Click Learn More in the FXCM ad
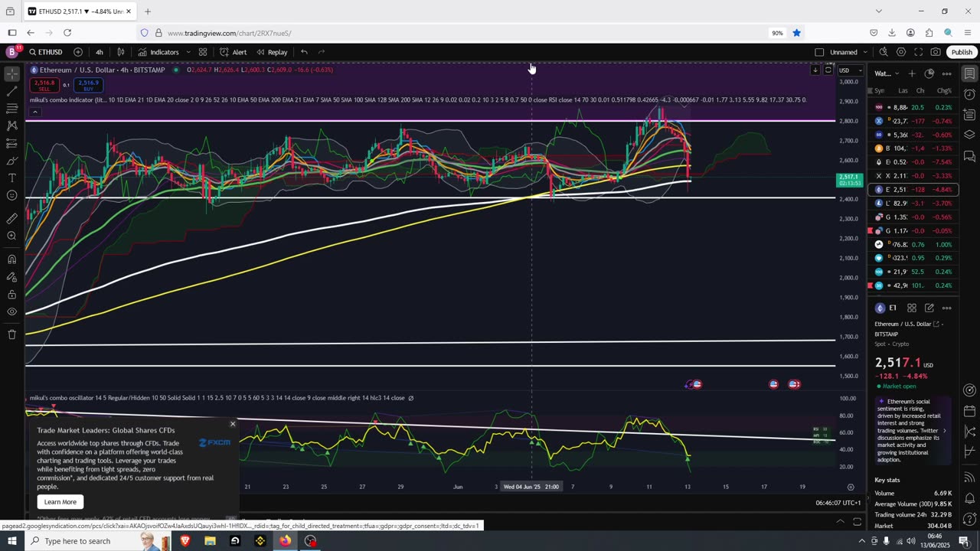This screenshot has width=980, height=551. tap(60, 502)
